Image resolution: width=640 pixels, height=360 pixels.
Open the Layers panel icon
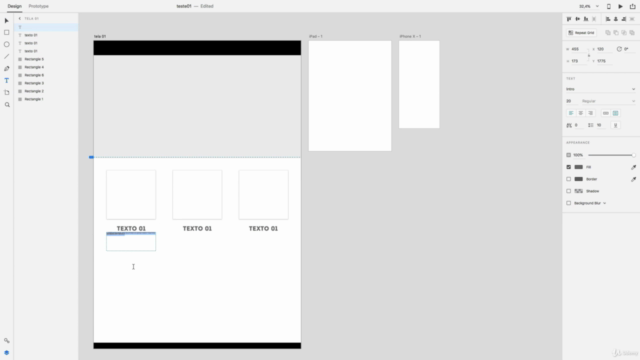(7, 353)
